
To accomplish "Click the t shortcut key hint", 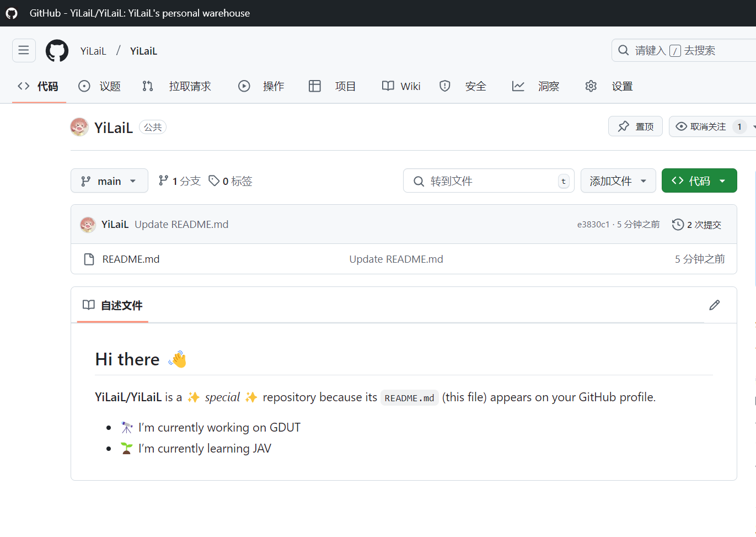I will tap(564, 181).
